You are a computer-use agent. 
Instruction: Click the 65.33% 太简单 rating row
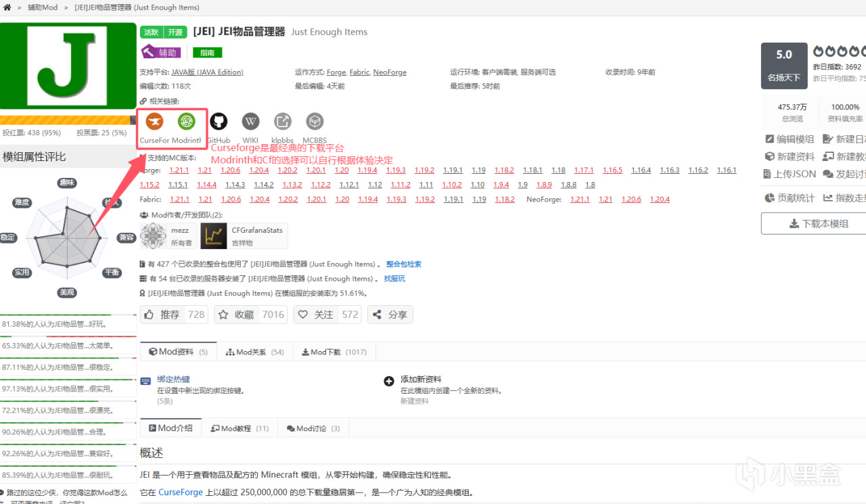[x=68, y=345]
